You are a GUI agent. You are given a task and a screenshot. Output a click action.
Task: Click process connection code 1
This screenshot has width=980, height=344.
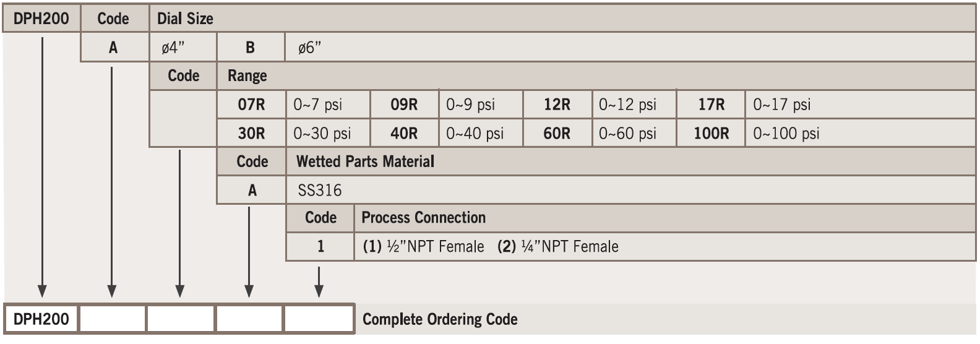pyautogui.click(x=320, y=246)
